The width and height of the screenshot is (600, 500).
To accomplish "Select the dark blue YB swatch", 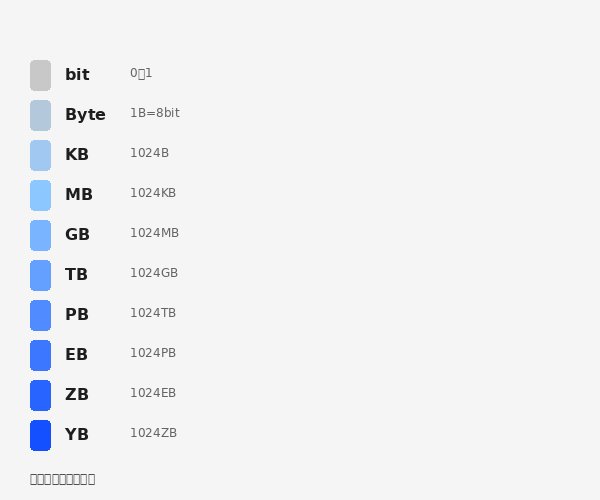I will 41,435.
